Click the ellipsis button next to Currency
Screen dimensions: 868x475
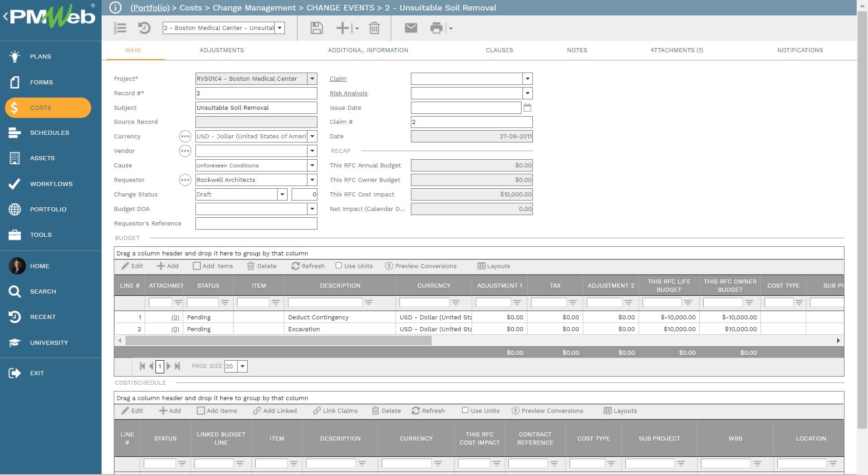coord(185,136)
